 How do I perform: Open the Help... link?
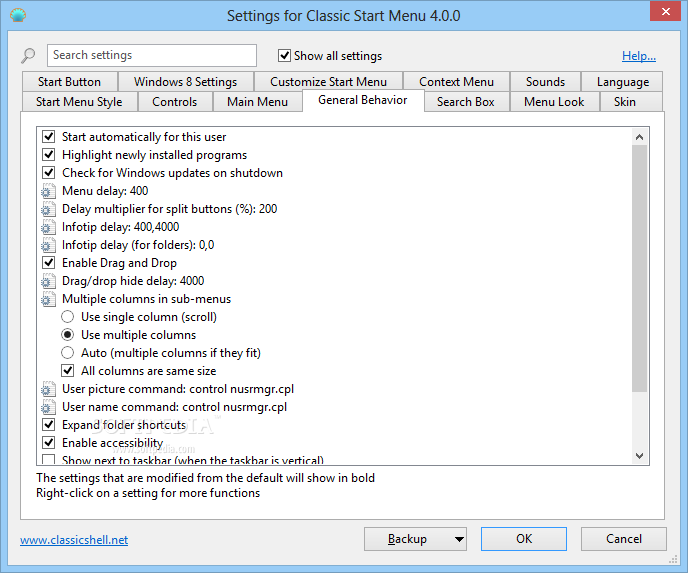639,56
